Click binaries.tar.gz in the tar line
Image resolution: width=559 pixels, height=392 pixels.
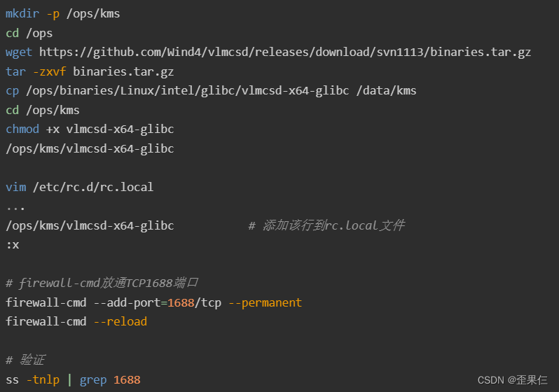(x=123, y=71)
